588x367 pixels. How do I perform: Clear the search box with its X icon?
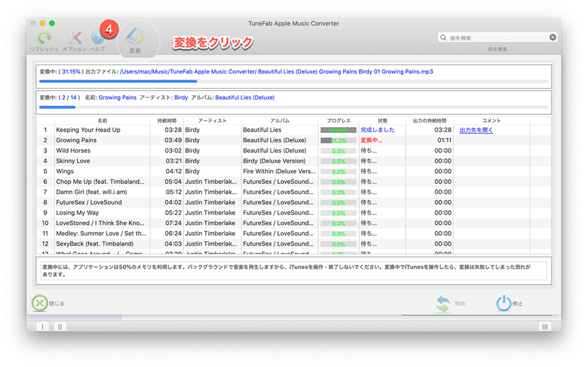pyautogui.click(x=552, y=38)
